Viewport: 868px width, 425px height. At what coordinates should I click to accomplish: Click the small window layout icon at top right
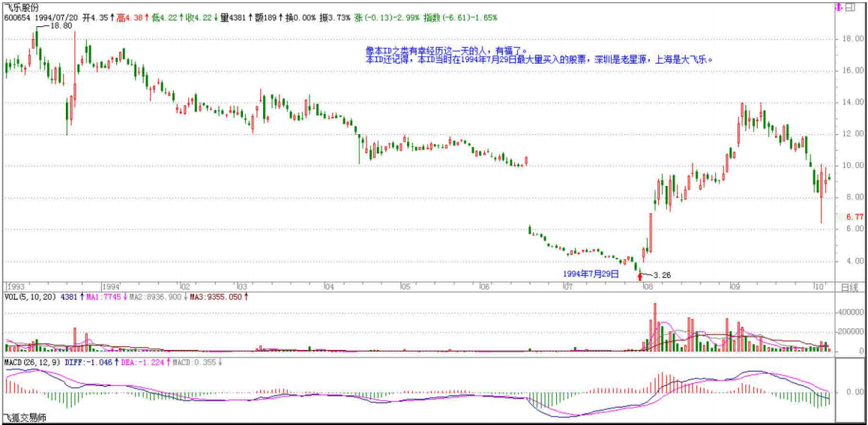[x=850, y=7]
